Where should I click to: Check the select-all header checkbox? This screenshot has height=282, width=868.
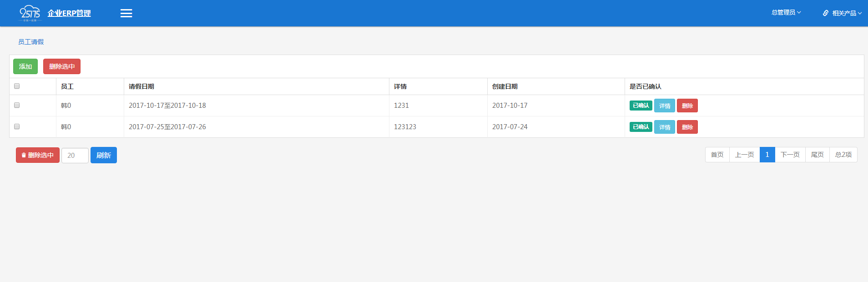coord(17,86)
